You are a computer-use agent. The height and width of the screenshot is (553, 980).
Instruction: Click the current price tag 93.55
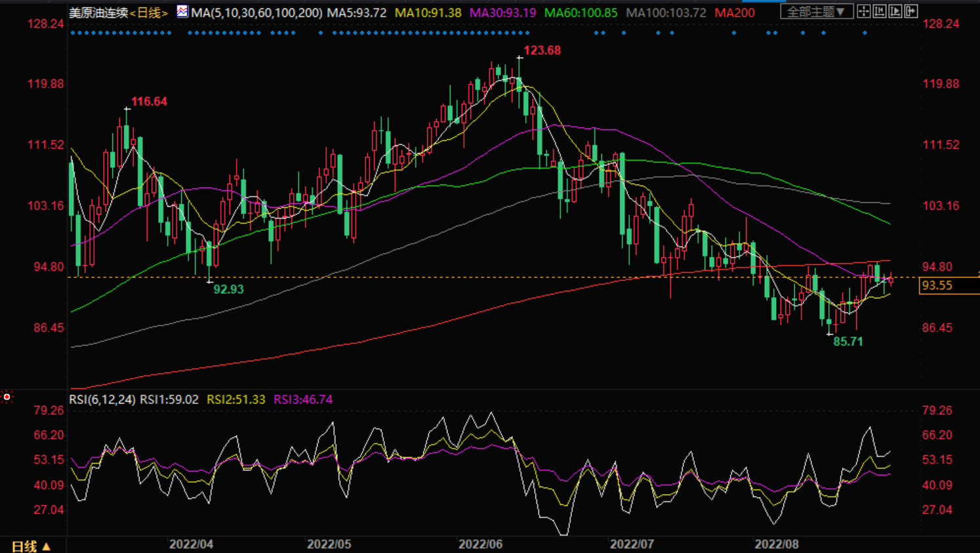937,285
